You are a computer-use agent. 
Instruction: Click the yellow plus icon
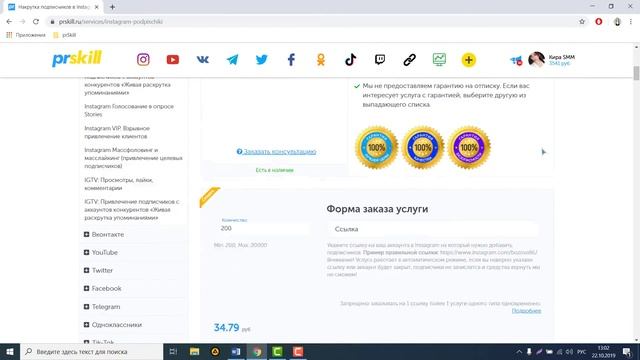tap(469, 60)
